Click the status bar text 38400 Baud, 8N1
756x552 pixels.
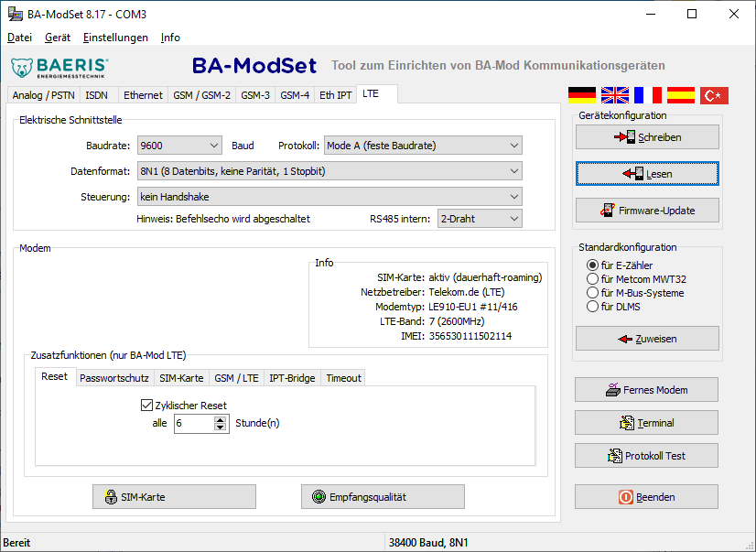[x=428, y=543]
